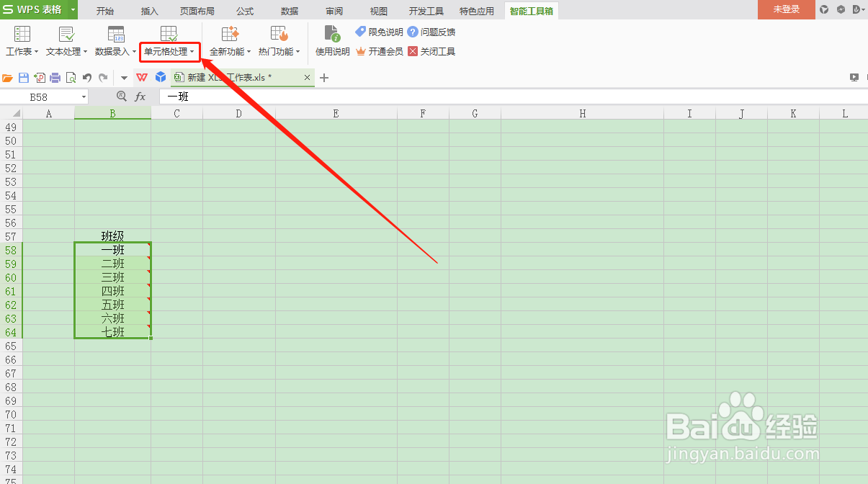Switch to the 插入 ribbon tab
Image resolution: width=868 pixels, height=484 pixels.
(x=150, y=11)
